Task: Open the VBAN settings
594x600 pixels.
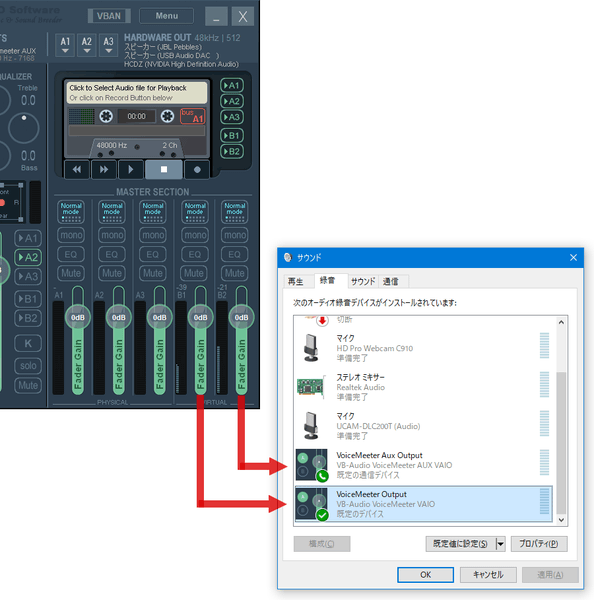Action: [x=109, y=16]
